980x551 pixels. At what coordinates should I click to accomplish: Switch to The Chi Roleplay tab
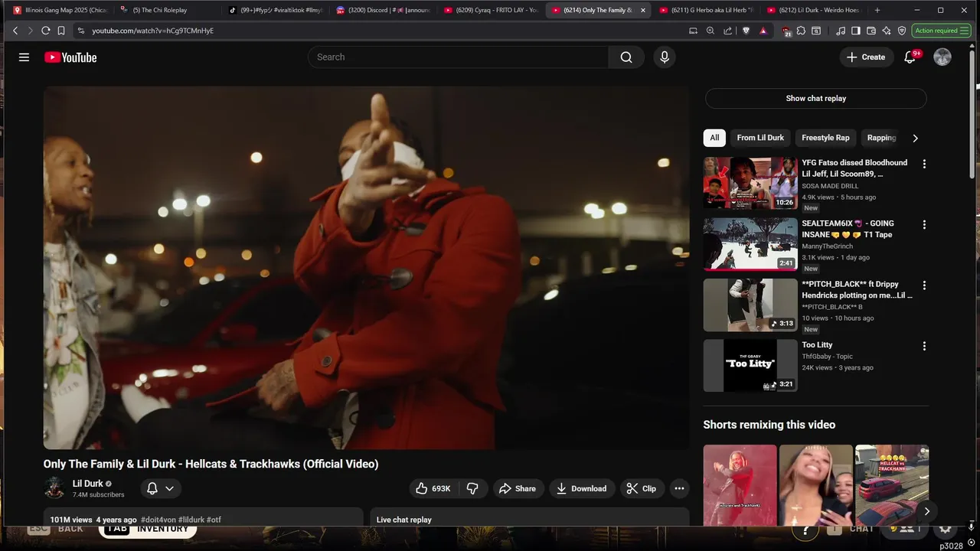[168, 10]
